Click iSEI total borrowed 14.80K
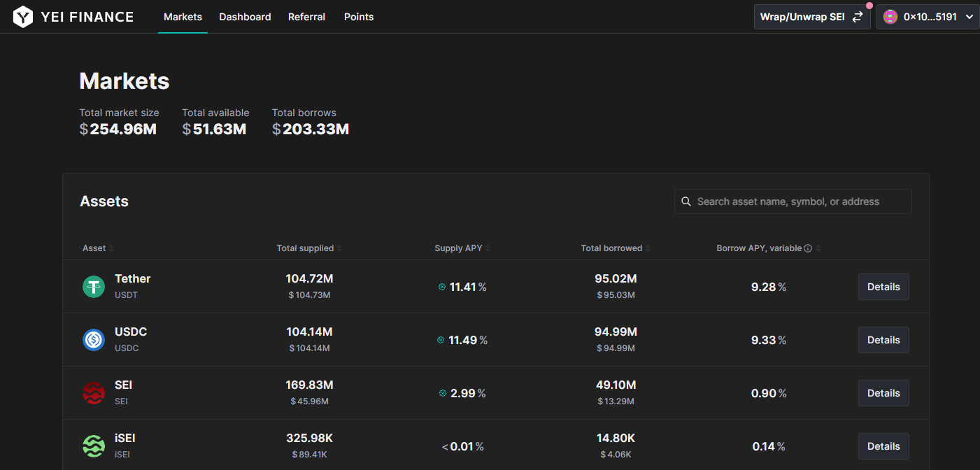The image size is (980, 470). [616, 439]
